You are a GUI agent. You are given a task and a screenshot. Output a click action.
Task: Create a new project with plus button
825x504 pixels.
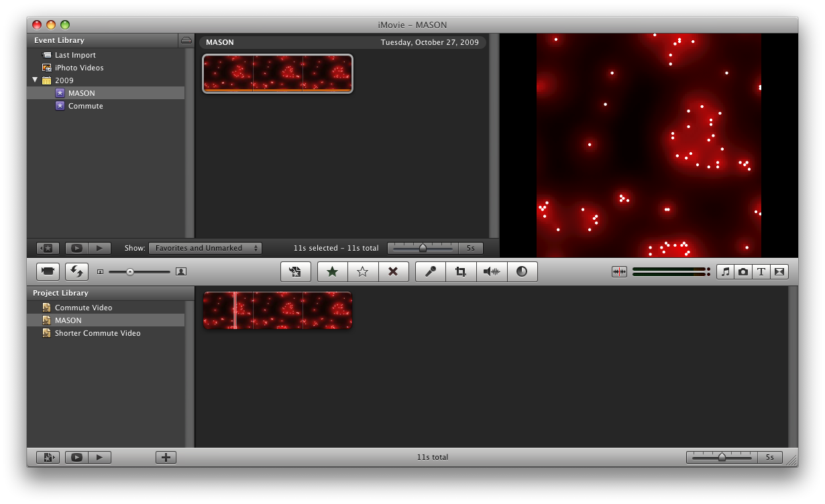click(166, 457)
